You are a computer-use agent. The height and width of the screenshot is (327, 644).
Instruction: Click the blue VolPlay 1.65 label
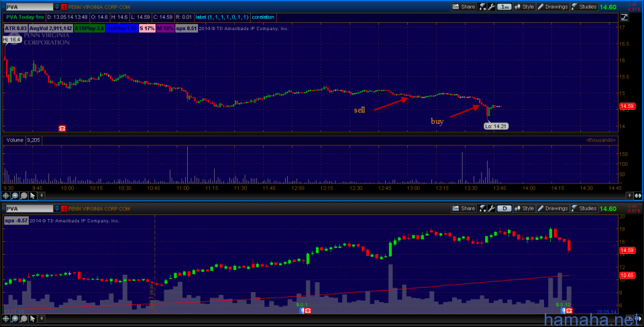[121, 28]
